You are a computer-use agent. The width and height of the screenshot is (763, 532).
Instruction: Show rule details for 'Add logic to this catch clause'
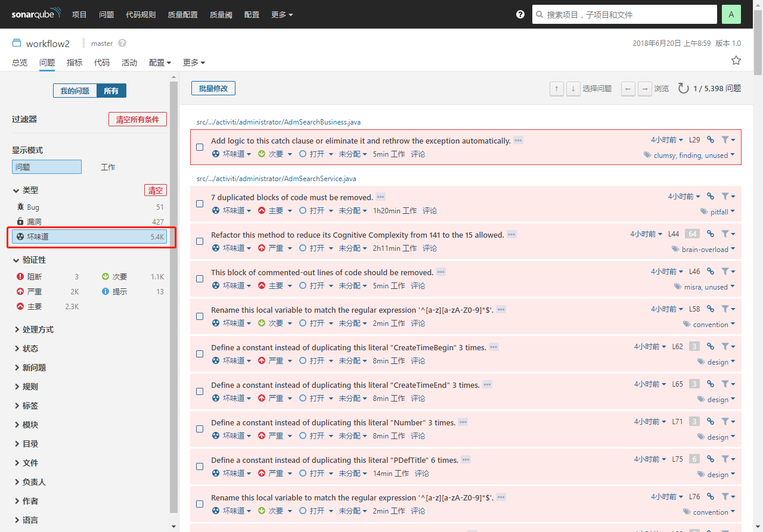(518, 141)
